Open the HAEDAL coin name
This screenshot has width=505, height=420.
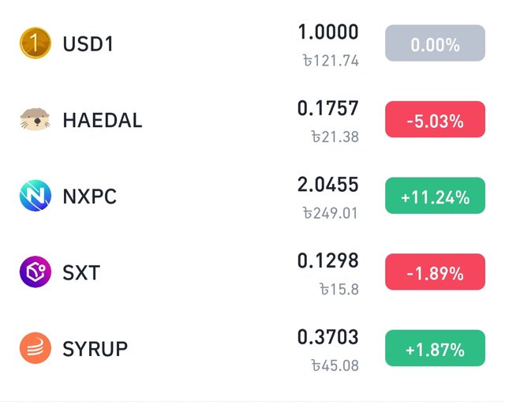pyautogui.click(x=103, y=120)
